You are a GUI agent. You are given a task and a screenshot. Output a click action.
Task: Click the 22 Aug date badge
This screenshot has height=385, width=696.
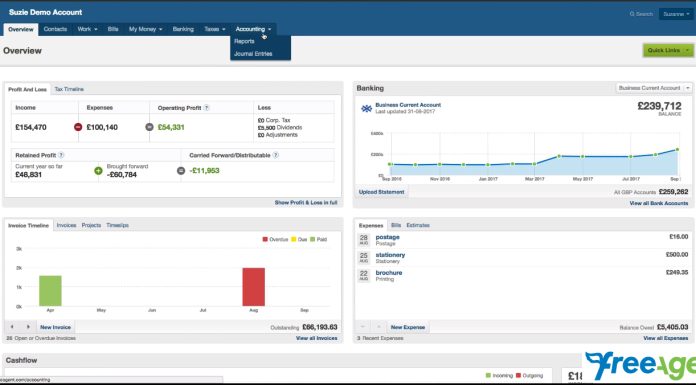tap(364, 276)
